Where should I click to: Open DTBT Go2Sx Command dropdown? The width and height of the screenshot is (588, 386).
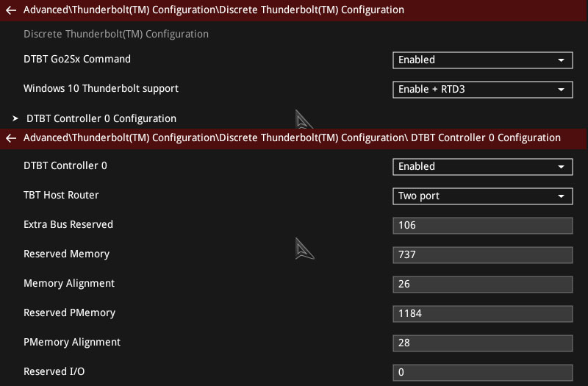click(483, 60)
